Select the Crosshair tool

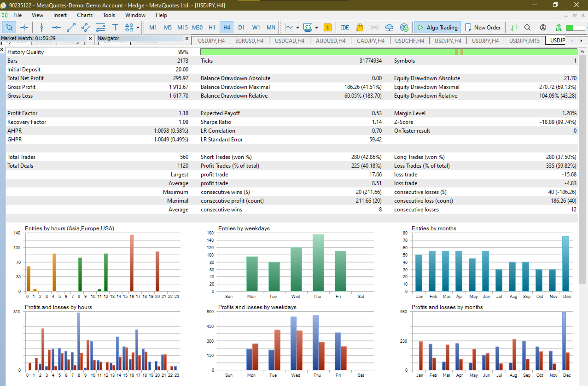point(24,27)
